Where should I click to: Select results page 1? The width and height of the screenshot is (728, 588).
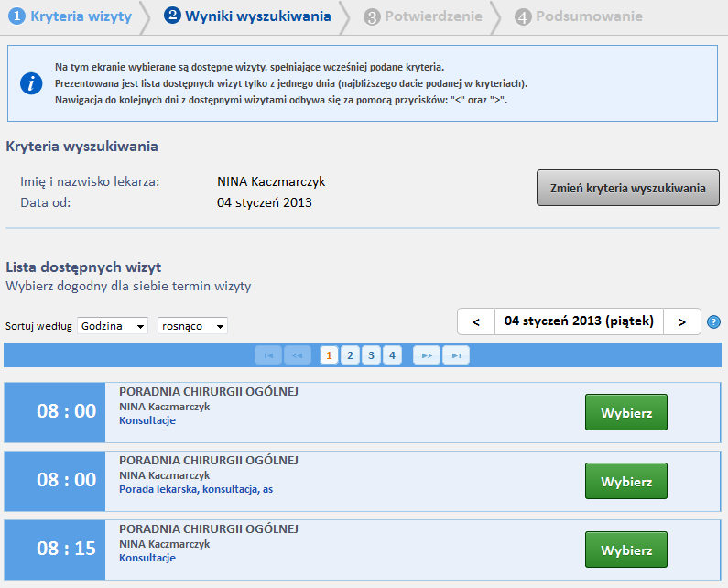point(329,355)
